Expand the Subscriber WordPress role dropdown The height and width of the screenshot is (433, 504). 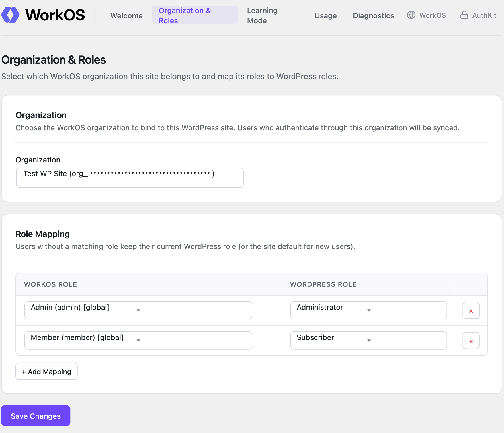click(x=369, y=341)
